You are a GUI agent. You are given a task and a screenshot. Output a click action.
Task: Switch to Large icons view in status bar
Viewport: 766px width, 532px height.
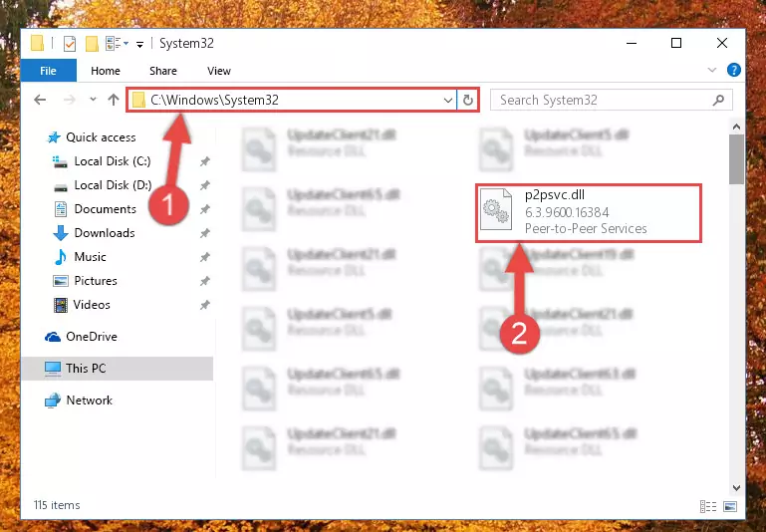tap(730, 506)
